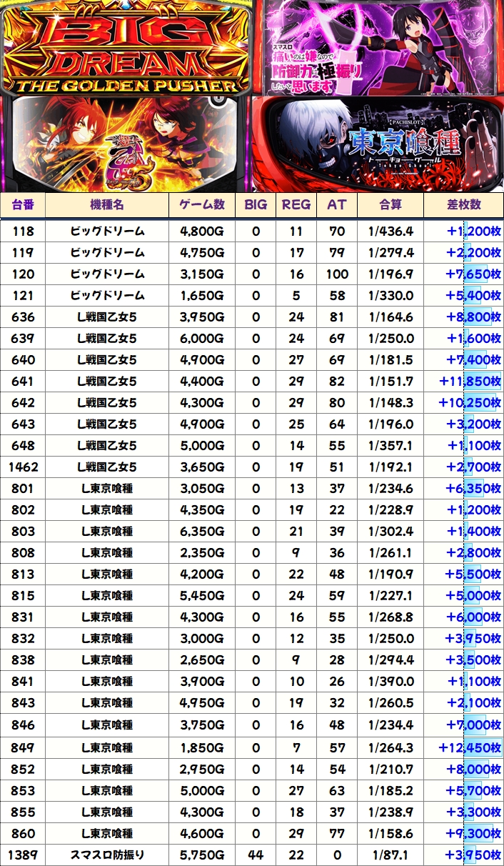Click the +6,000枚 value for machine 831
This screenshot has width=504, height=866.
tap(464, 617)
